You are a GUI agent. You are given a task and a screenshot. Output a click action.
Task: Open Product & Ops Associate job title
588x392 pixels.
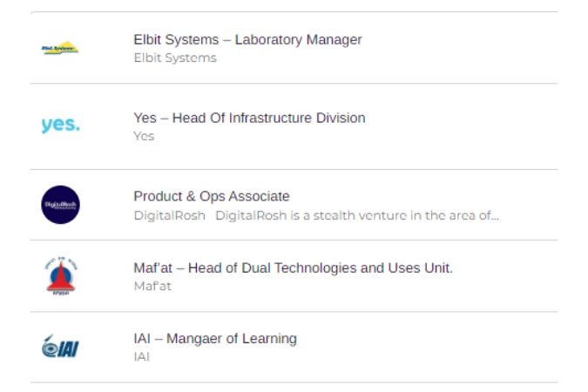tap(212, 196)
